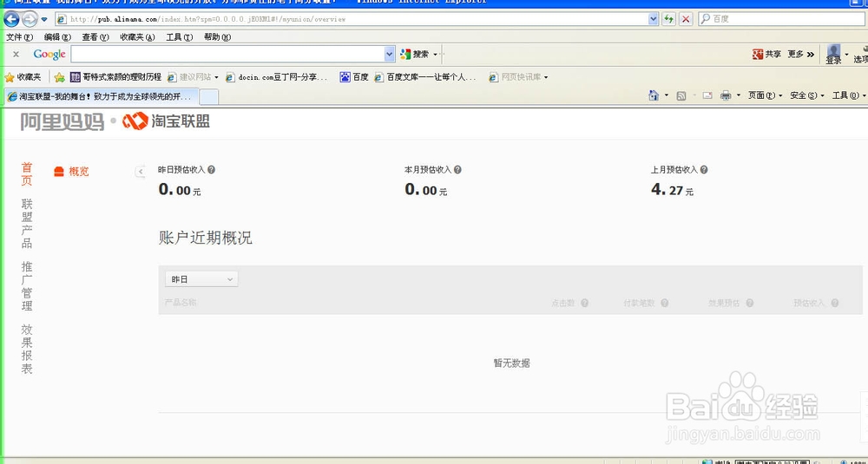Click help icon next to 上月预估收入

(704, 170)
